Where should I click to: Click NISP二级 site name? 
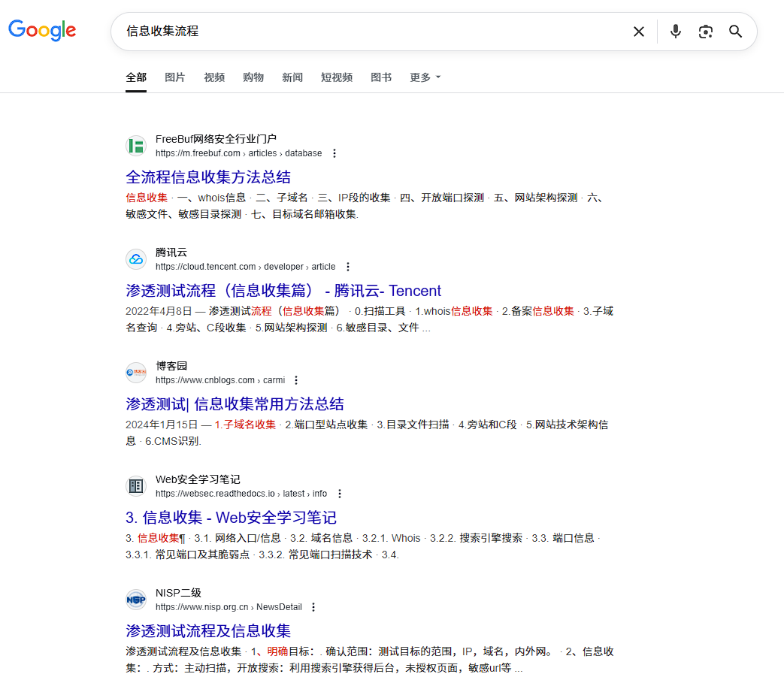[178, 593]
